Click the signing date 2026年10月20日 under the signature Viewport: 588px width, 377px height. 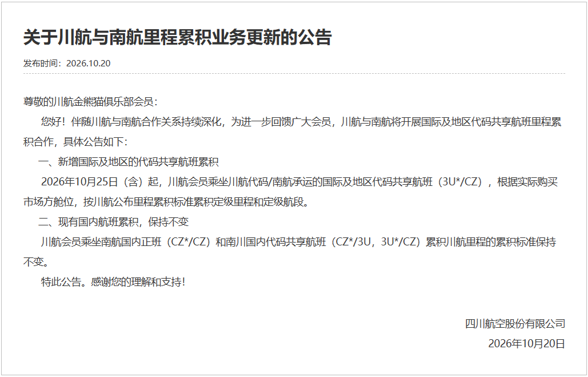[x=526, y=343]
